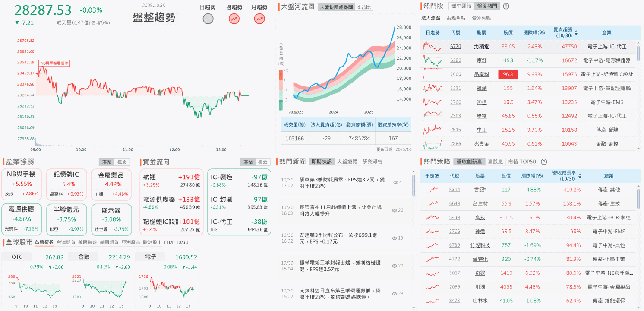Show the 本益比 river chart

coord(364,7)
